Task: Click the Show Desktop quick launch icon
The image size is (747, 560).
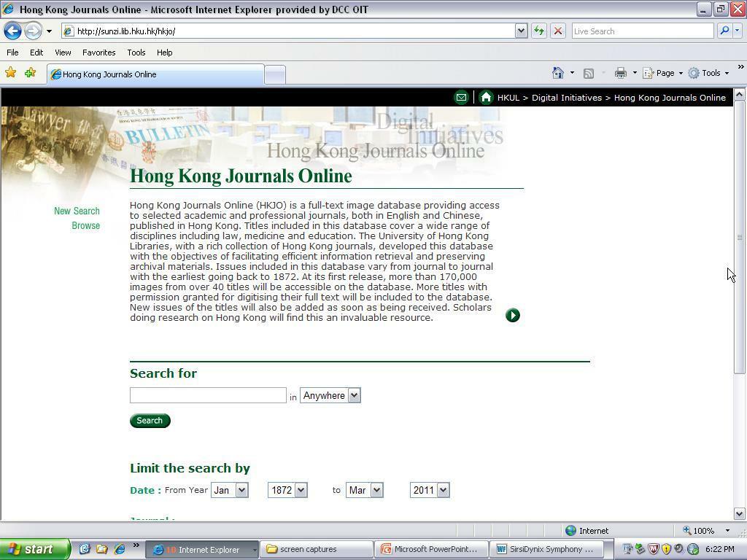Action: click(85, 549)
